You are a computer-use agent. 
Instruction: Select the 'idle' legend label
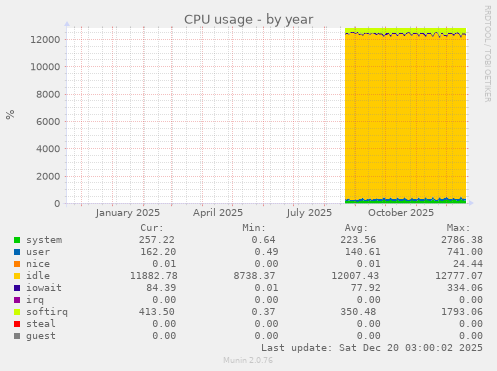pos(38,276)
